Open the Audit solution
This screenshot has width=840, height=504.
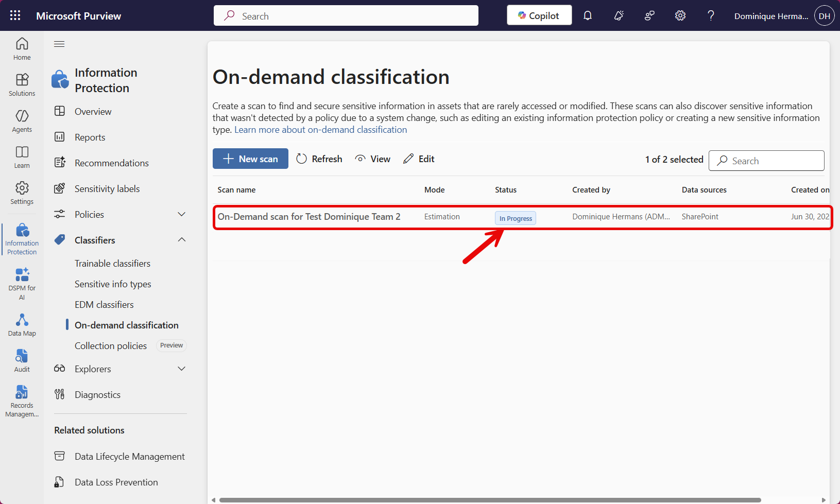coord(22,359)
